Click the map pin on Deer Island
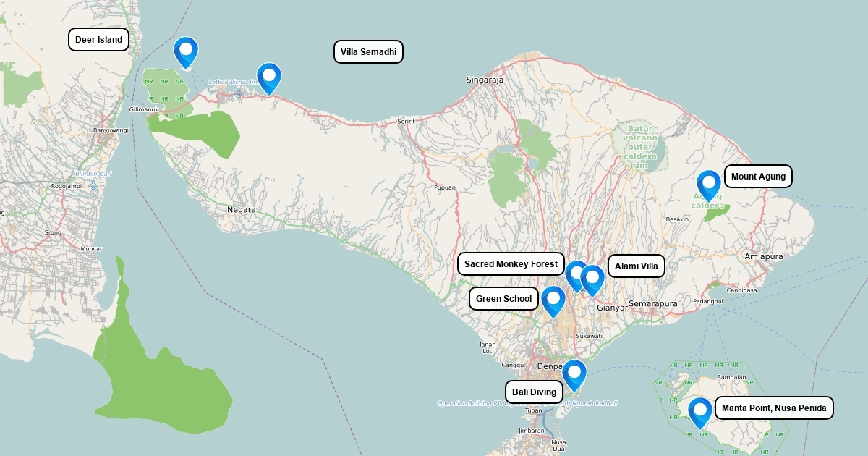The image size is (868, 456). [186, 51]
